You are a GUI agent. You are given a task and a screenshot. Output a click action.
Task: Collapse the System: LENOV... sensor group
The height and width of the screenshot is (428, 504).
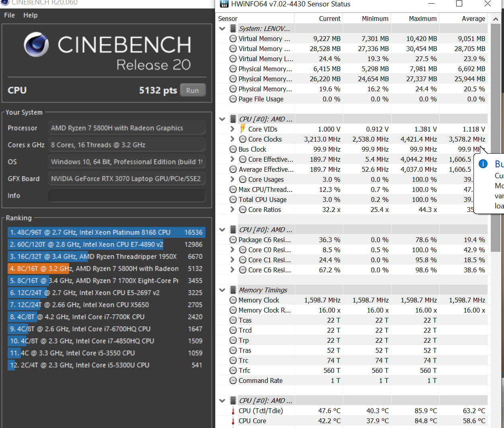222,29
